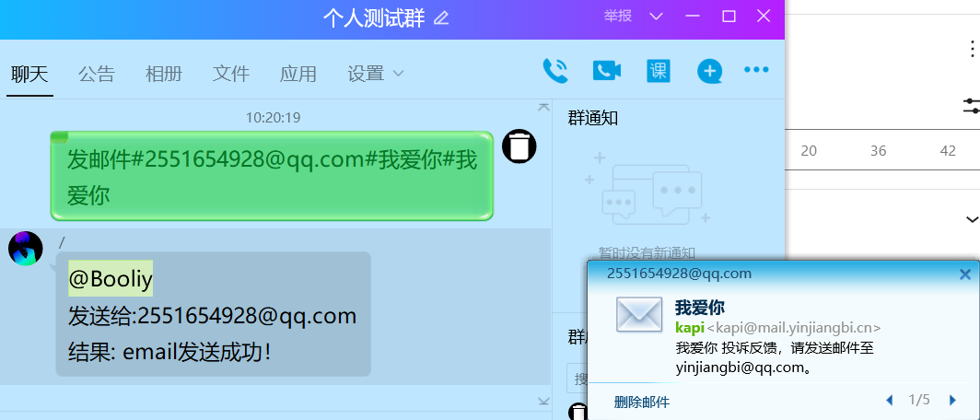Click the 删除邮件 link in mail popup
Image resolution: width=980 pixels, height=420 pixels.
(x=642, y=401)
